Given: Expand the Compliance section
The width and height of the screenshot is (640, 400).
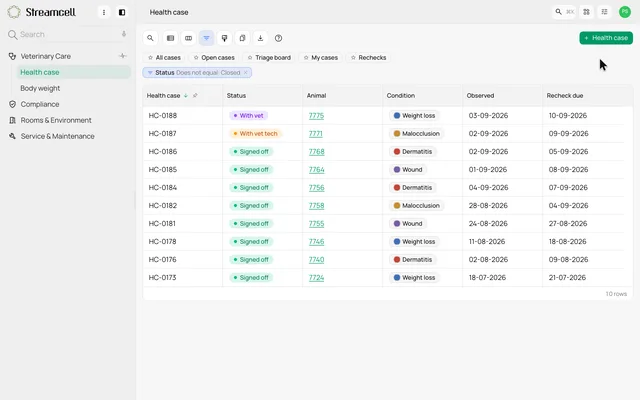Looking at the screenshot, I should 40,104.
